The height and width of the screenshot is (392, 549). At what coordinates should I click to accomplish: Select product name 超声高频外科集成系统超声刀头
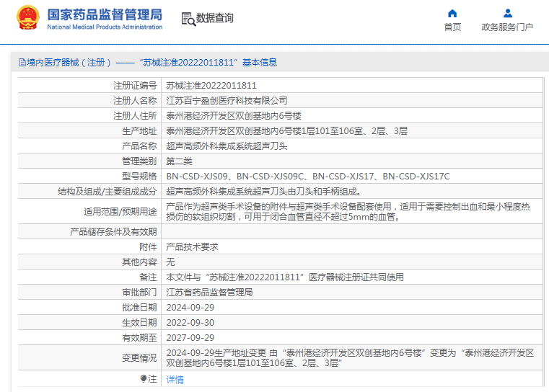pos(227,146)
